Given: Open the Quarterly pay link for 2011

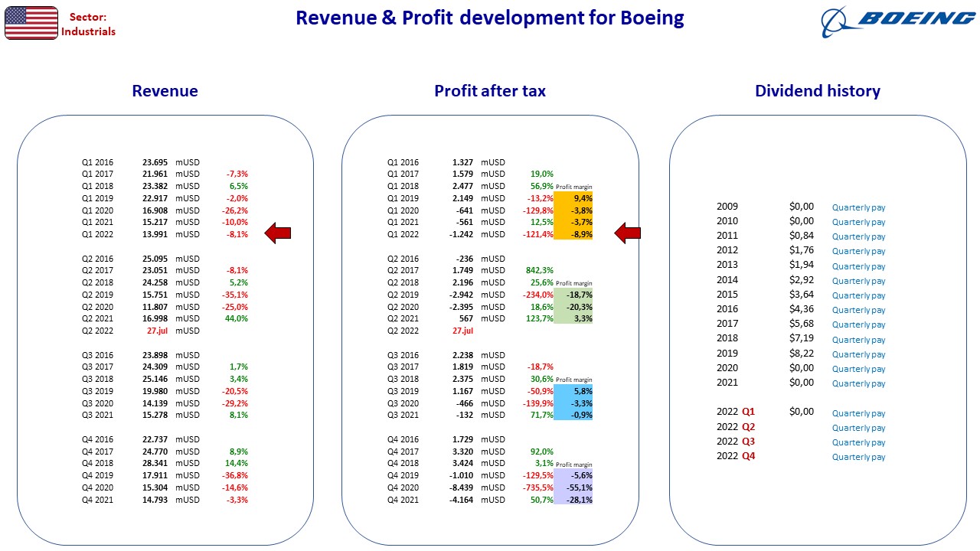Looking at the screenshot, I should tap(858, 236).
